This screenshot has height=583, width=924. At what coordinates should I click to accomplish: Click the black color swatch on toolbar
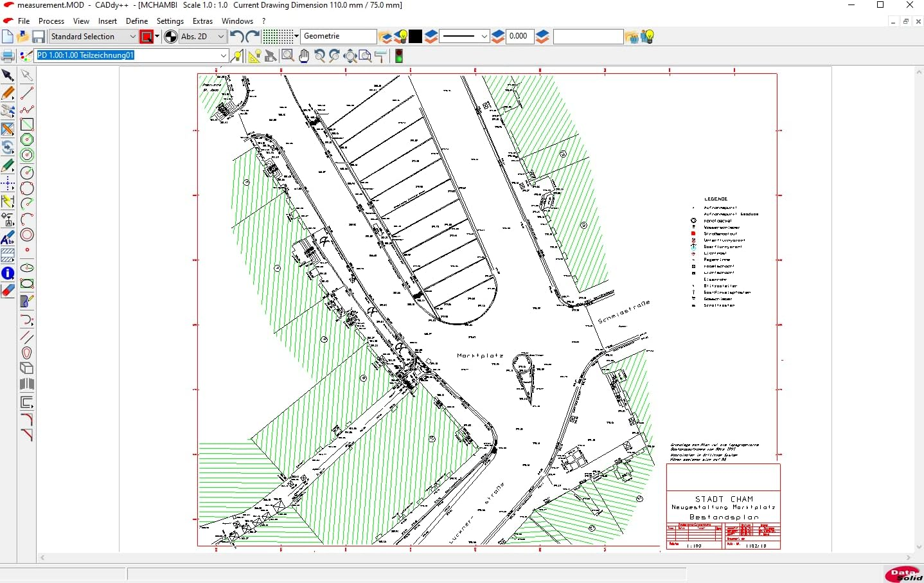coord(416,37)
